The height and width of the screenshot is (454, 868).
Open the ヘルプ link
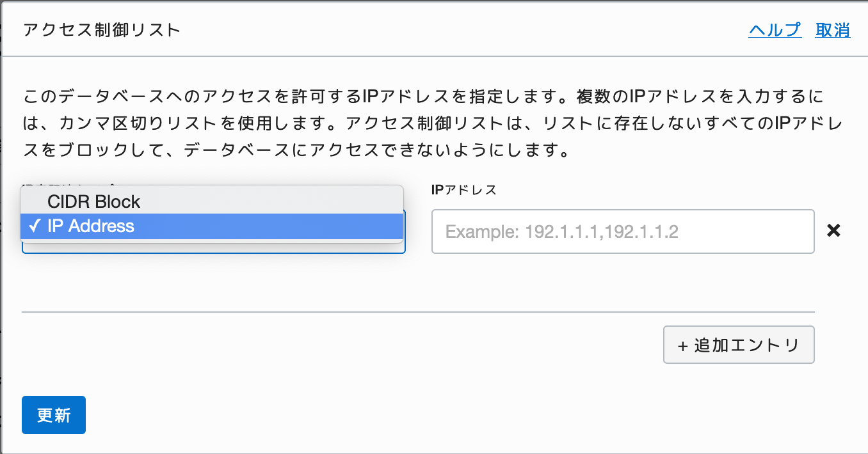[x=775, y=30]
